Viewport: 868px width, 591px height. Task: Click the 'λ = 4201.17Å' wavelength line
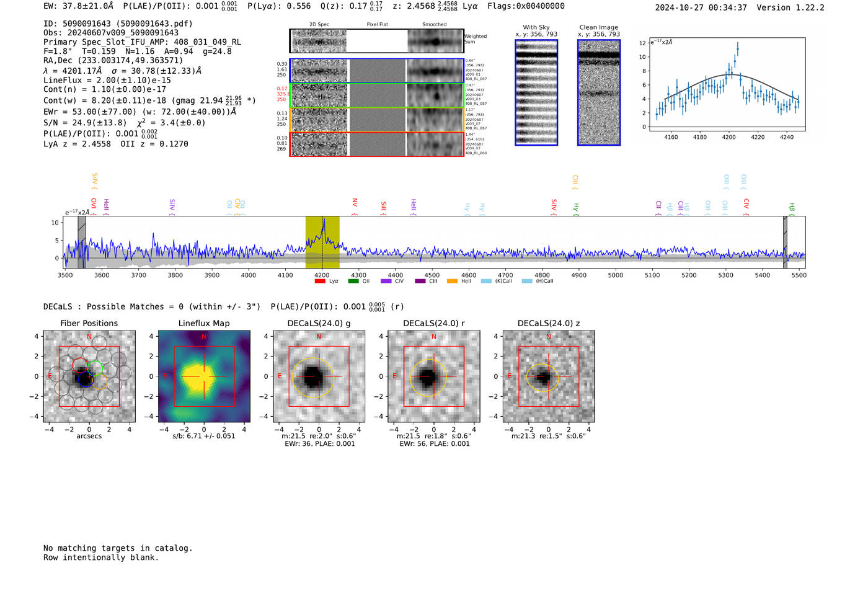pos(122,71)
